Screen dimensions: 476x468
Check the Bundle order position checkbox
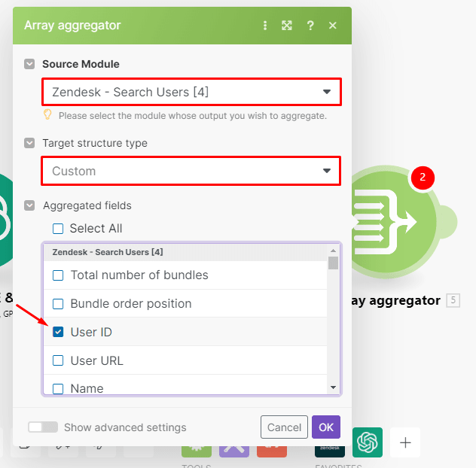click(x=58, y=304)
